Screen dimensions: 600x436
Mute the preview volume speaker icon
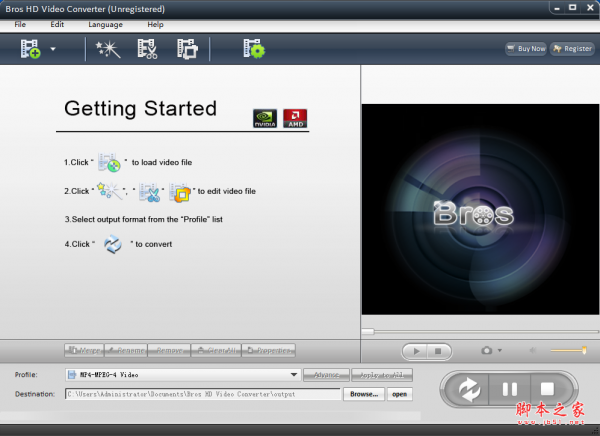pos(533,350)
